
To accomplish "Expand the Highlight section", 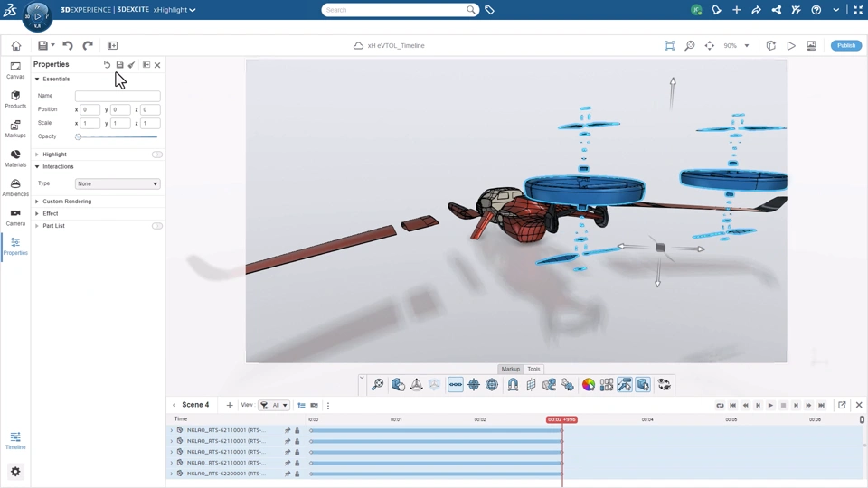I will pyautogui.click(x=37, y=155).
